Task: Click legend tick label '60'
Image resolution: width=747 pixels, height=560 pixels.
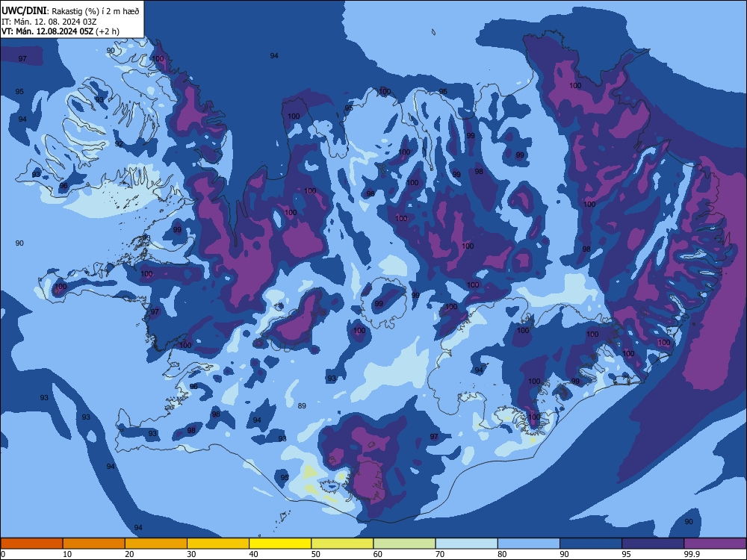Action: click(x=378, y=554)
